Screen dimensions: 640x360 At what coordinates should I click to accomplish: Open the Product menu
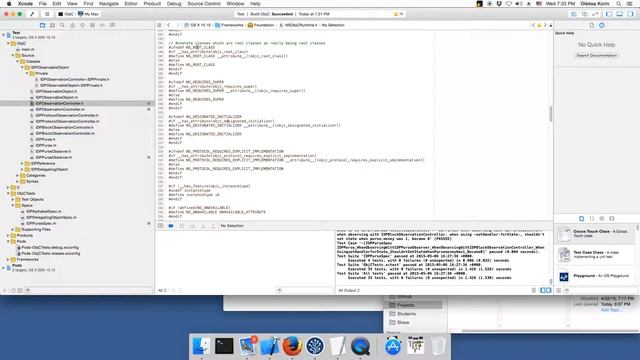coord(152,4)
